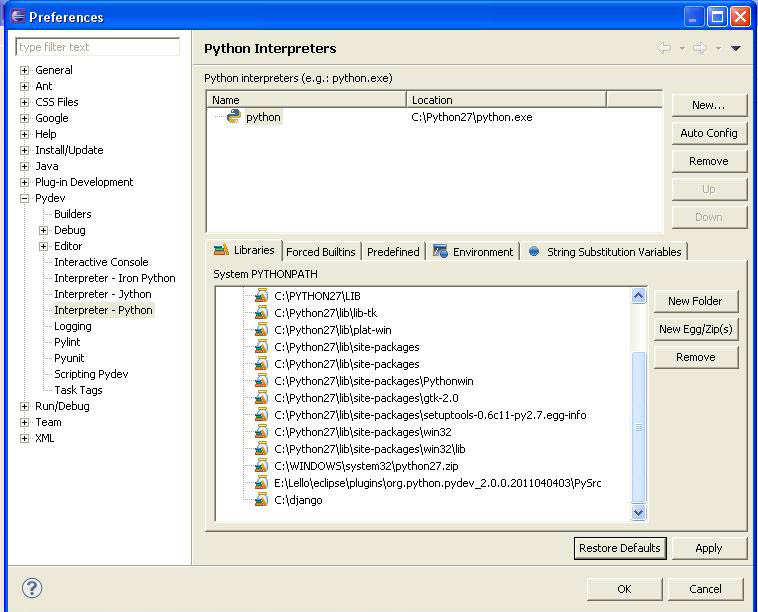Expand the Editor node under Pydev

(44, 246)
